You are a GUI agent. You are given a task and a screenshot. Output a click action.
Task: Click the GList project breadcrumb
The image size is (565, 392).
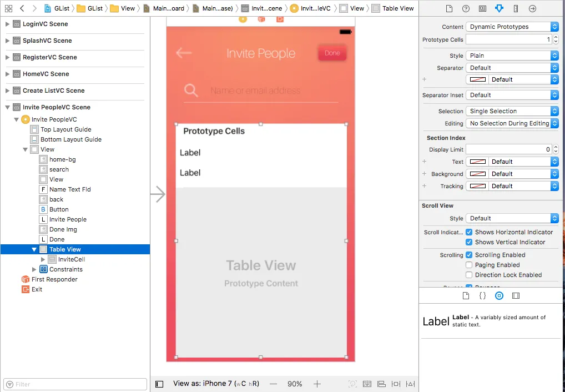pyautogui.click(x=57, y=8)
